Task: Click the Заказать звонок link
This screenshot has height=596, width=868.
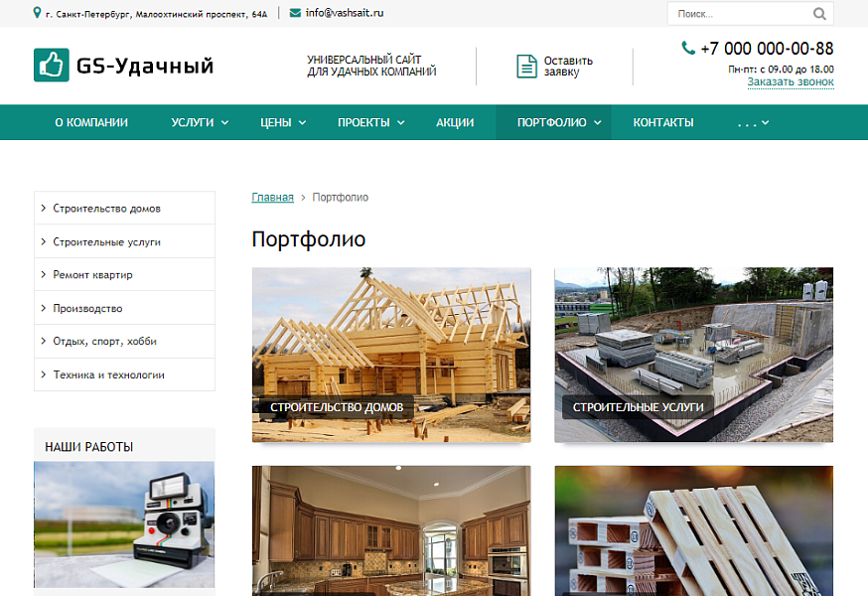Action: point(790,82)
